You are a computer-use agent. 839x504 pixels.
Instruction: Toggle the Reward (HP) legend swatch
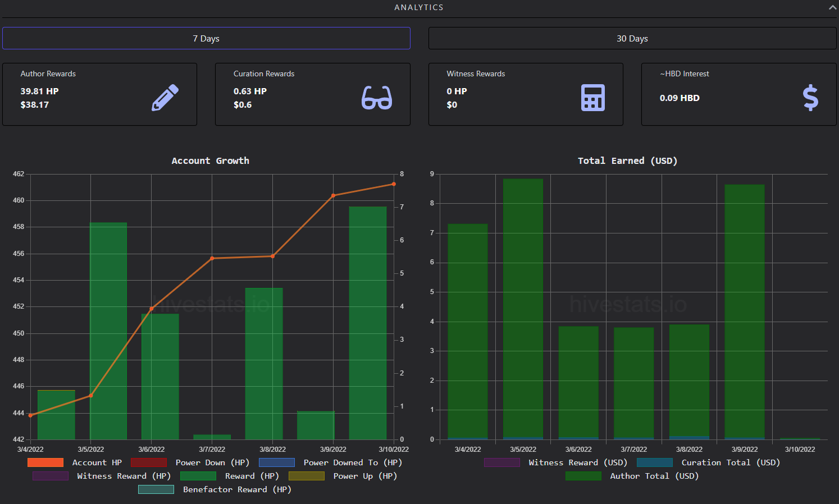pos(198,476)
